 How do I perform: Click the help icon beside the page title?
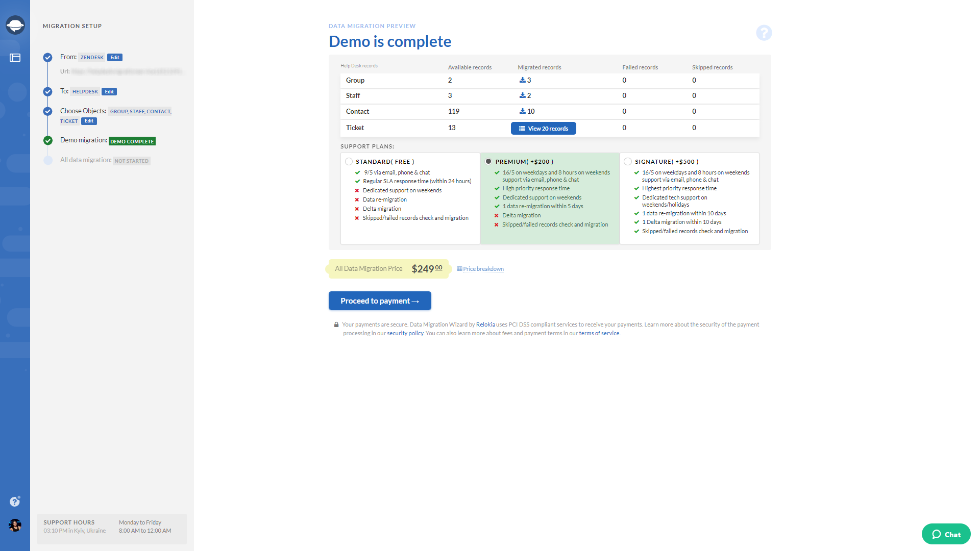(764, 33)
